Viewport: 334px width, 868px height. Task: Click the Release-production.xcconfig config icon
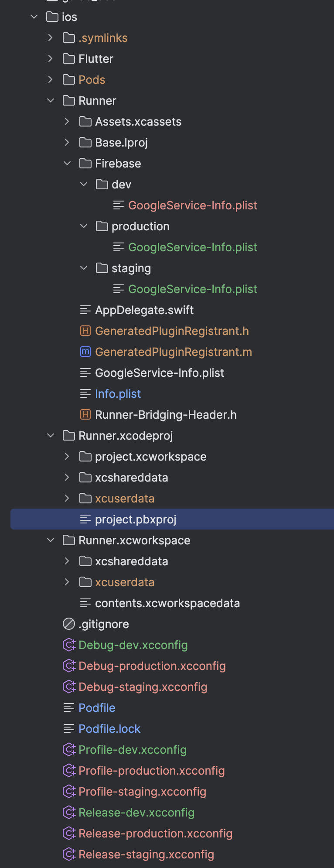(x=69, y=834)
